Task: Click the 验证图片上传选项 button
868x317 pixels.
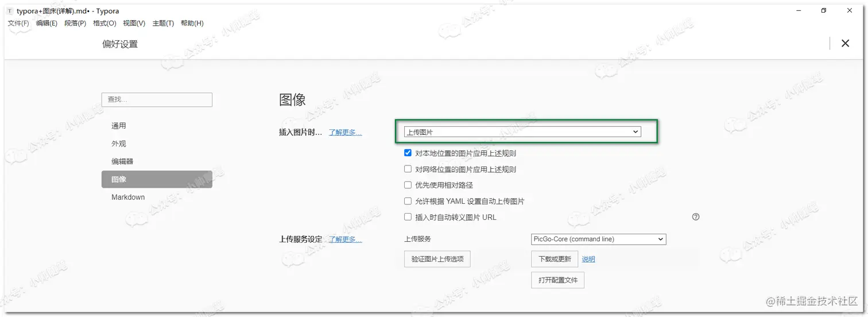Action: [437, 259]
